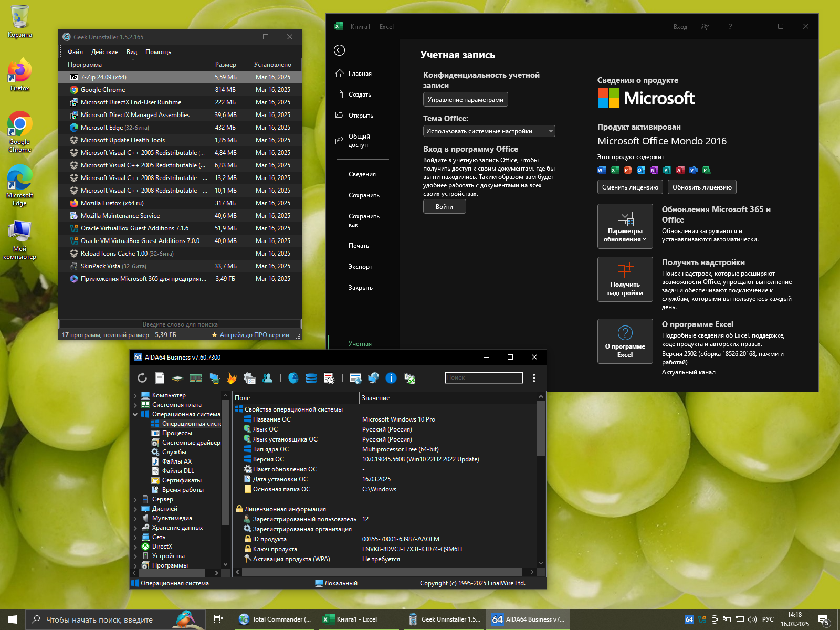Click the Access icon under product contents
Screen dimensions: 840x630
(680, 170)
